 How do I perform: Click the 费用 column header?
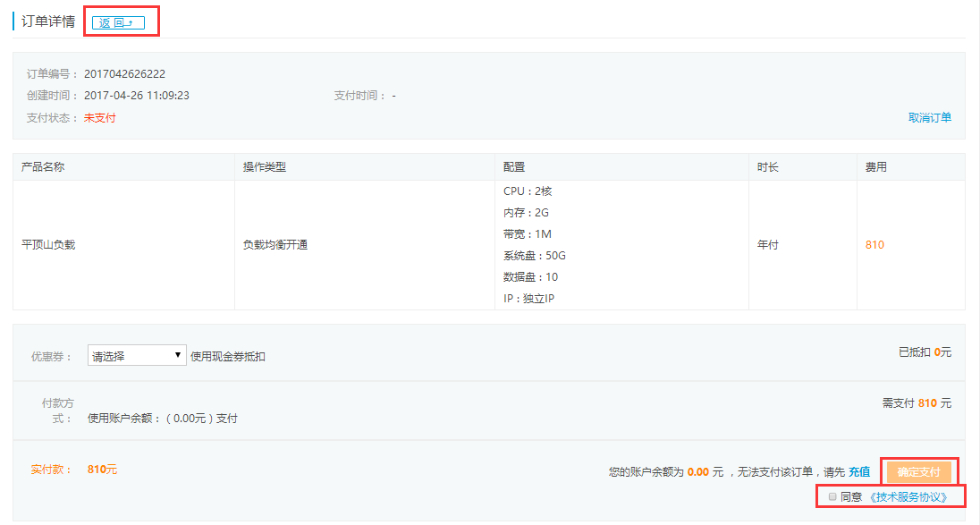coord(875,167)
